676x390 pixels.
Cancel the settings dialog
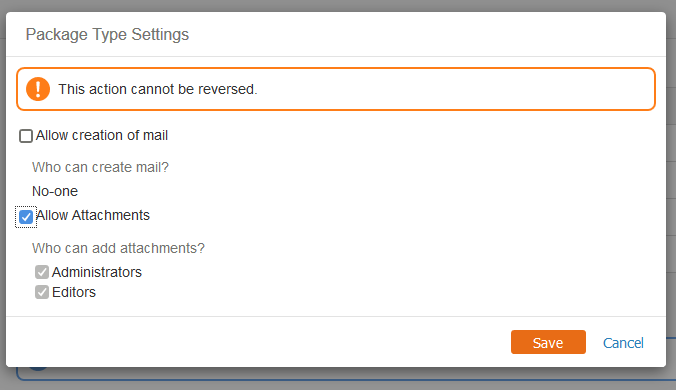click(x=623, y=343)
